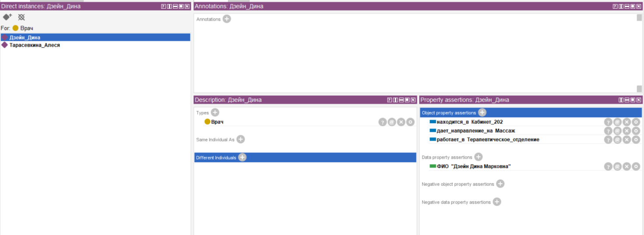
Task: Select Дзейн_Дина in the instances list
Action: (x=95, y=38)
